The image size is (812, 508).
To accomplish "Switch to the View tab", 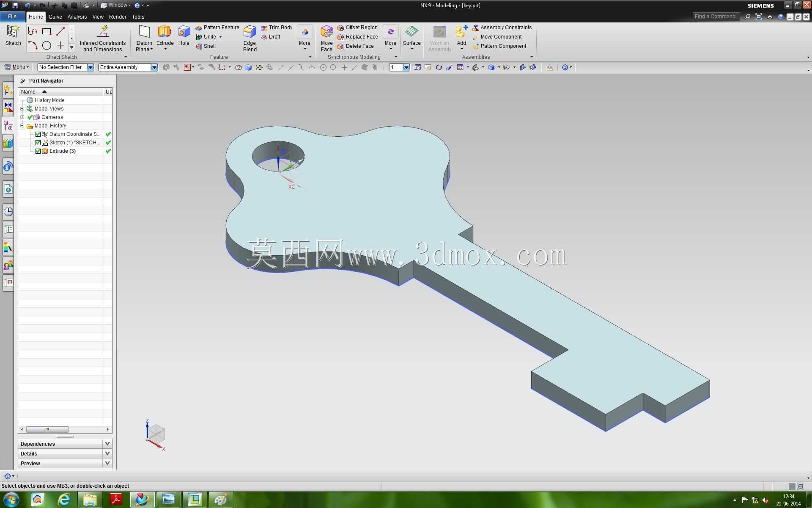I will [x=98, y=17].
